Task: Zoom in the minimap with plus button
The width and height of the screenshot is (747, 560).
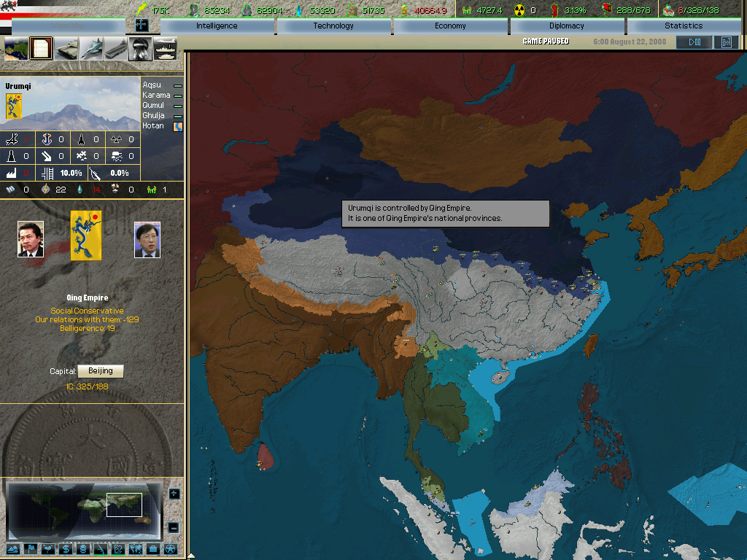Action: (174, 494)
